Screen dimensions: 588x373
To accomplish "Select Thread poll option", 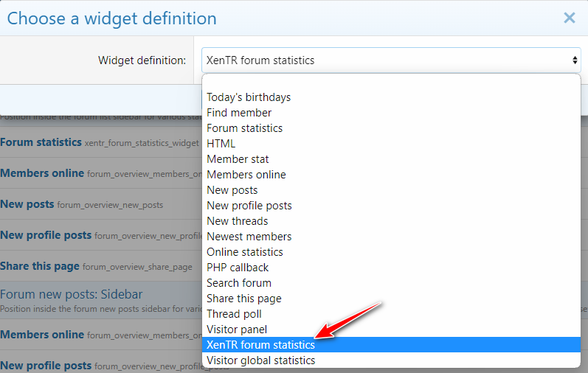I will point(234,314).
